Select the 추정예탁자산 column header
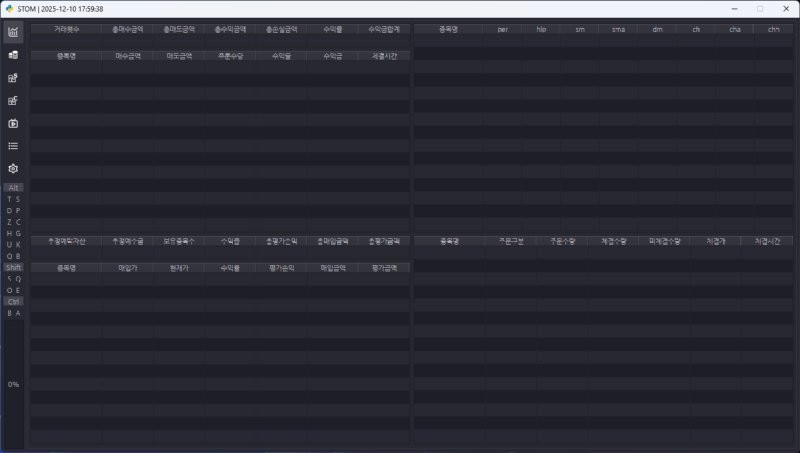Image resolution: width=800 pixels, height=453 pixels. point(67,241)
